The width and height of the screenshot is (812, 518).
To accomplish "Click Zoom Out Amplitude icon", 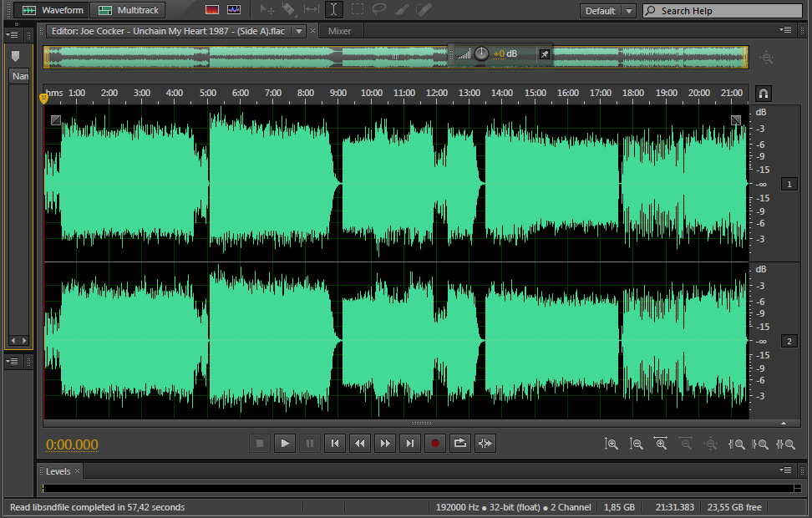I will pyautogui.click(x=636, y=444).
